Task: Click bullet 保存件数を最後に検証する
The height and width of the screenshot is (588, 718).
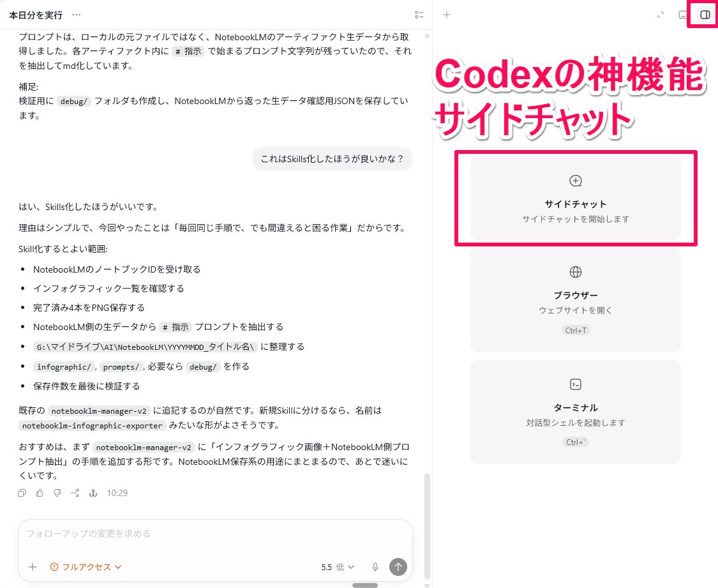Action: click(87, 386)
